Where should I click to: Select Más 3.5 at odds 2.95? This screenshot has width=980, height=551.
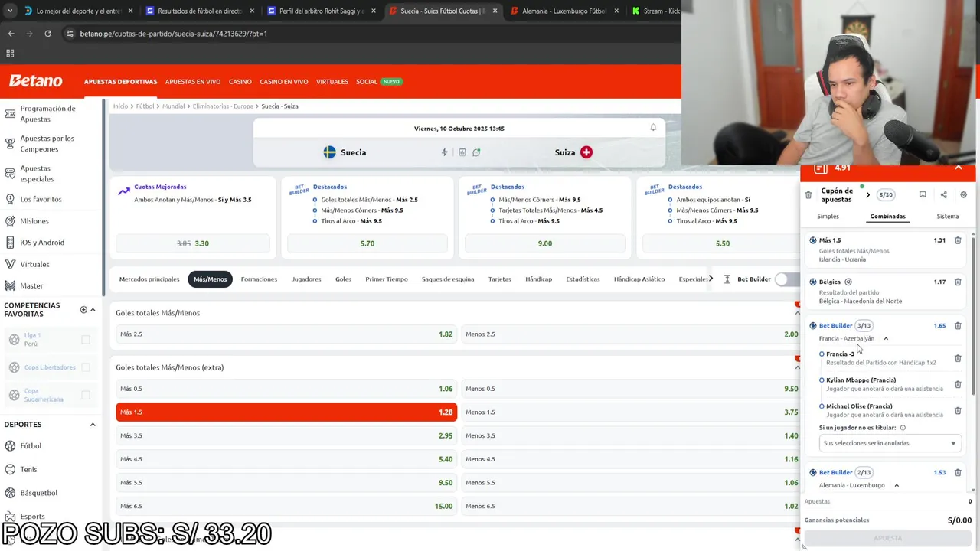286,435
